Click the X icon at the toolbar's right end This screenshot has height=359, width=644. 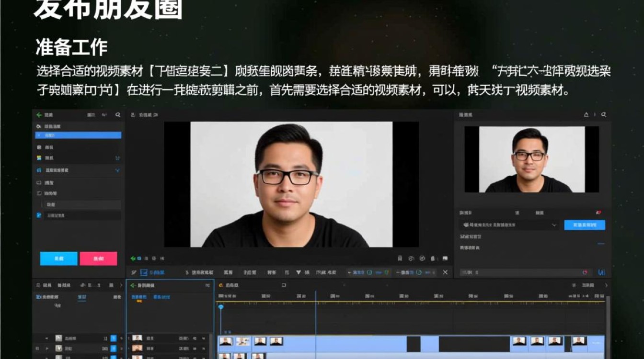tap(445, 272)
